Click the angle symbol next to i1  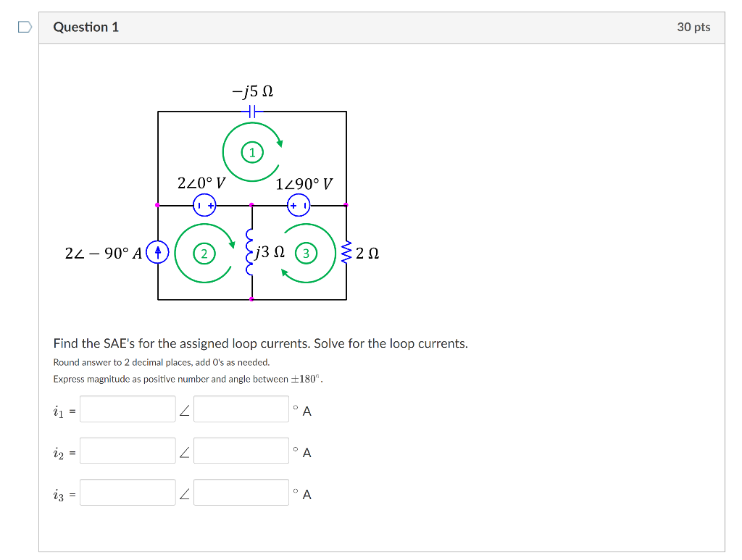click(x=186, y=410)
